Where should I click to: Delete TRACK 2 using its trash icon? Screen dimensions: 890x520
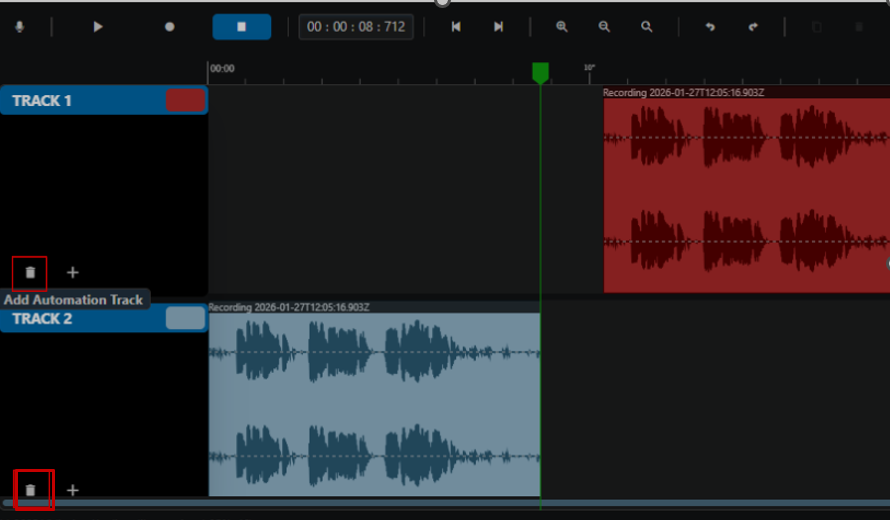coord(30,490)
